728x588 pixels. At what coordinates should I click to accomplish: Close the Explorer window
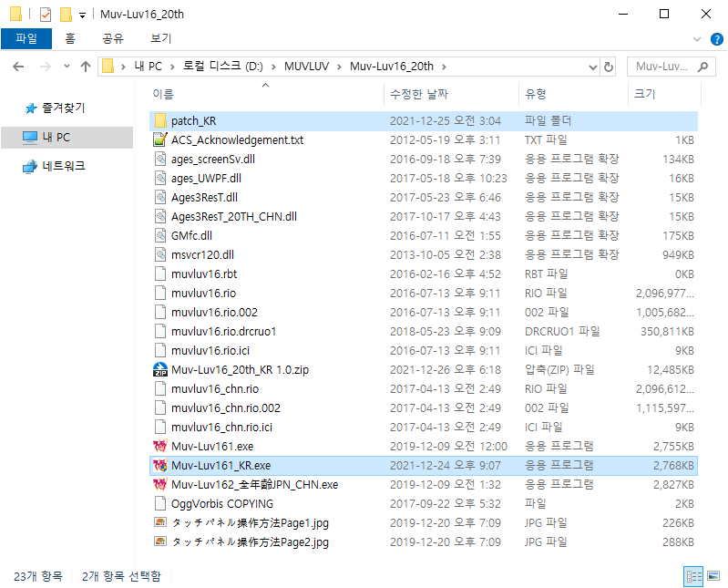click(706, 14)
